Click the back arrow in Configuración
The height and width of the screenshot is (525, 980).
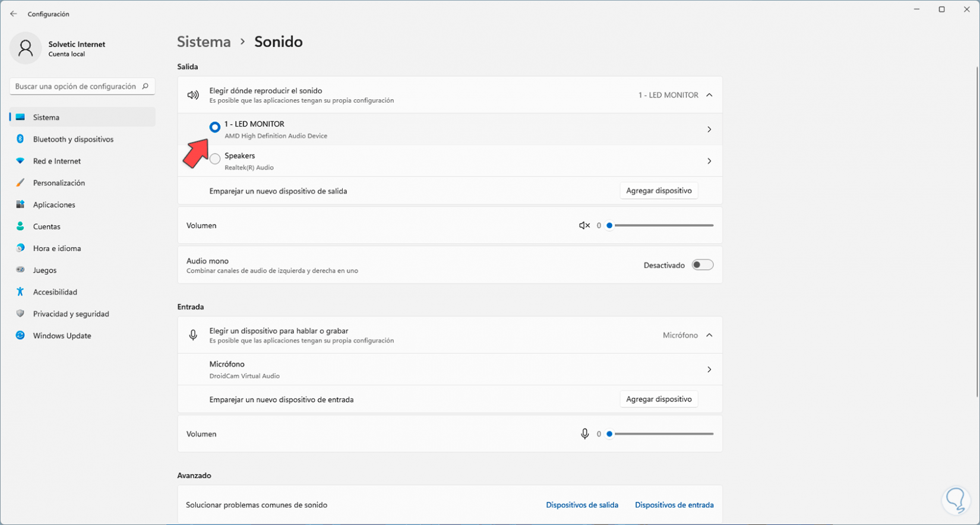[x=14, y=14]
